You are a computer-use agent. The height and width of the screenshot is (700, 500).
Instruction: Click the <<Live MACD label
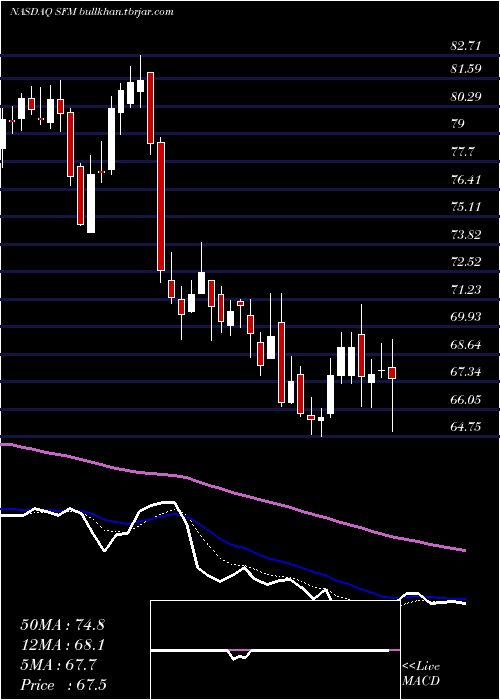coord(421,673)
